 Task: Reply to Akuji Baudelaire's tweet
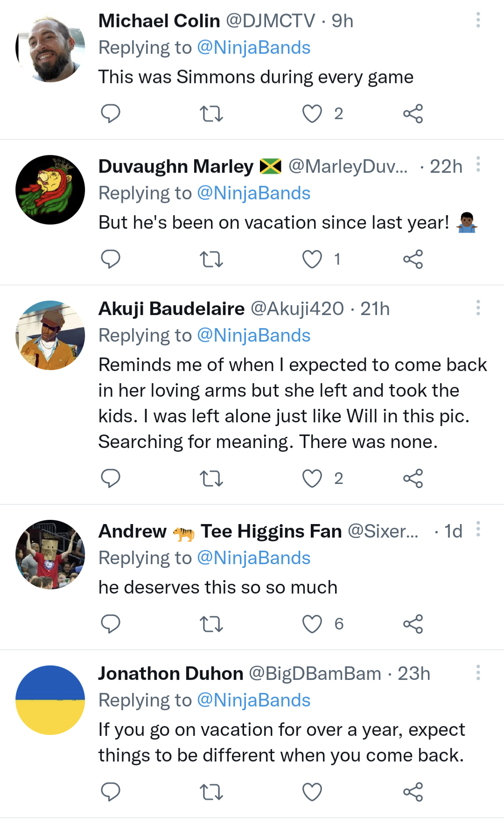[x=111, y=478]
